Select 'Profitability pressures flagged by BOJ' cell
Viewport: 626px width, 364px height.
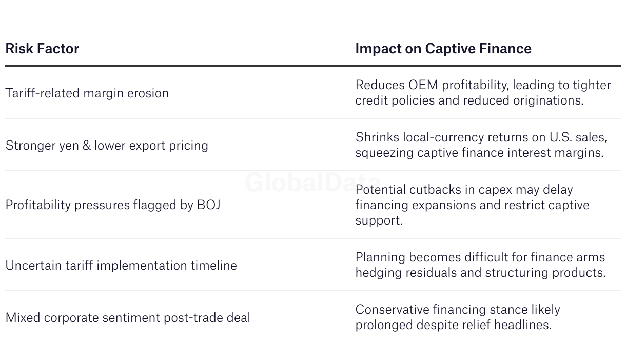(x=113, y=205)
